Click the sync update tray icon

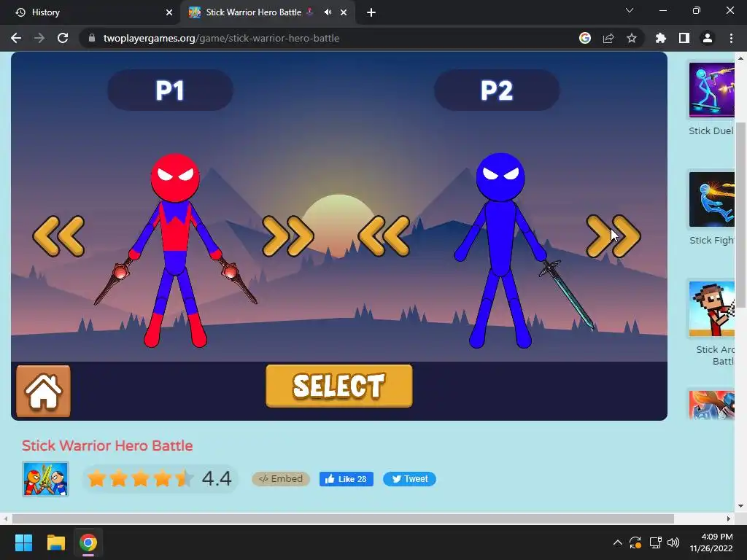[635, 542]
